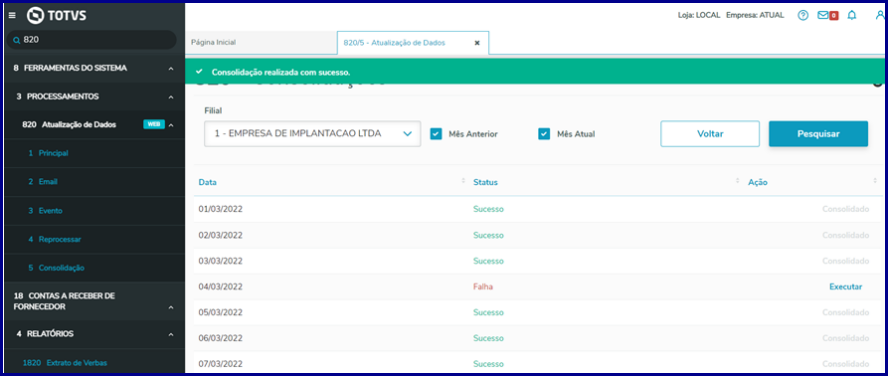The height and width of the screenshot is (376, 888).
Task: Click the WEB badge next to Atualização de Dados
Action: (x=154, y=125)
